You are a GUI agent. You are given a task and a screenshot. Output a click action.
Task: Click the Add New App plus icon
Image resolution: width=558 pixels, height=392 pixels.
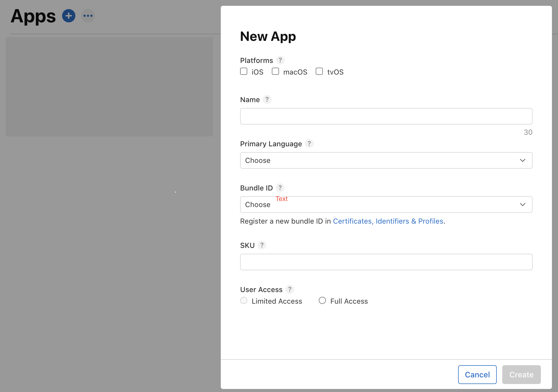pos(69,16)
